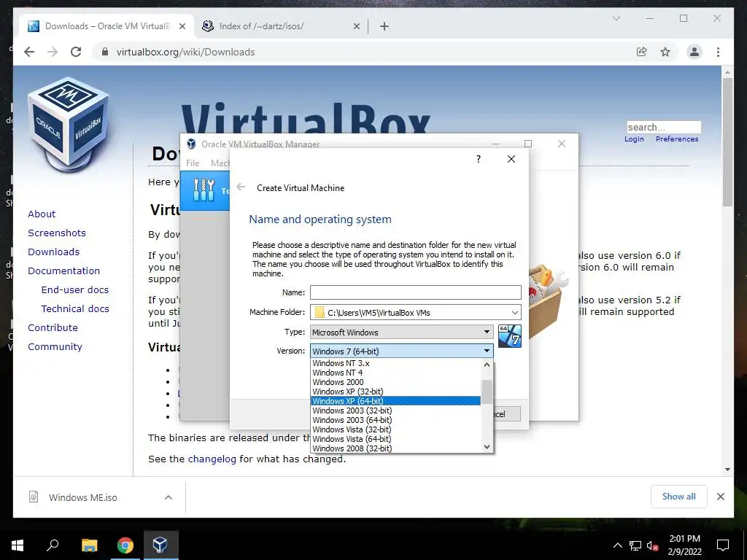
Task: Open File Explorer from taskbar
Action: tap(89, 545)
